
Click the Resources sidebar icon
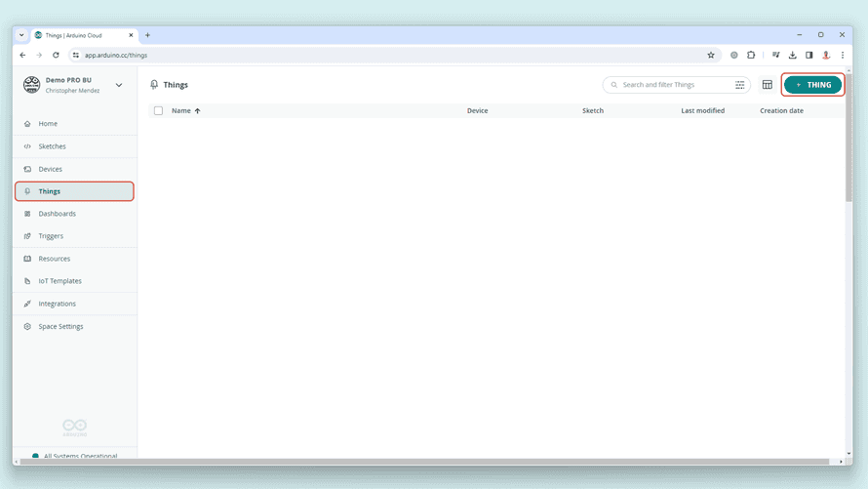(x=27, y=259)
